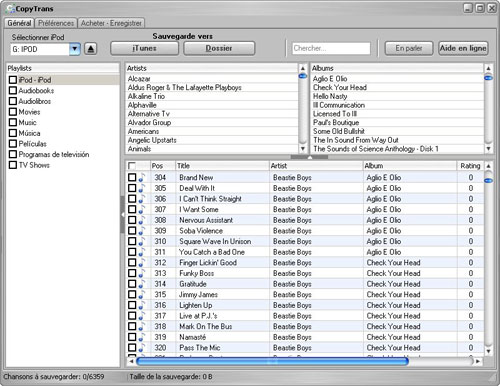Select track title Jimmy James

click(198, 295)
